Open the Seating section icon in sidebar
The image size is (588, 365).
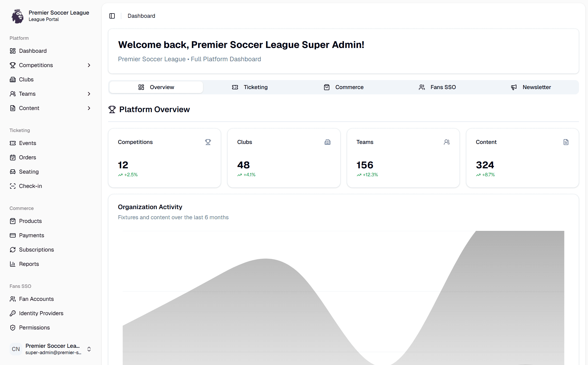(x=13, y=171)
